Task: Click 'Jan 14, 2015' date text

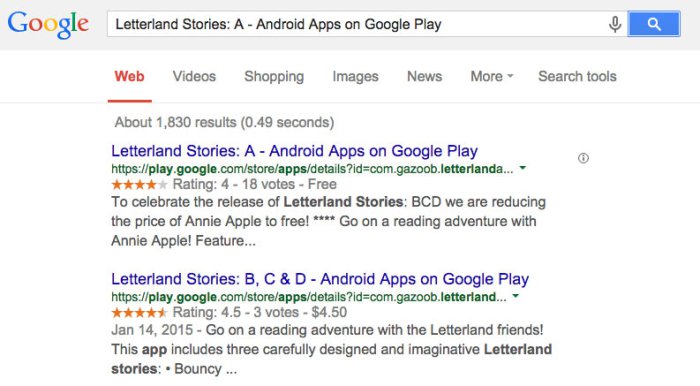Action: tap(152, 330)
